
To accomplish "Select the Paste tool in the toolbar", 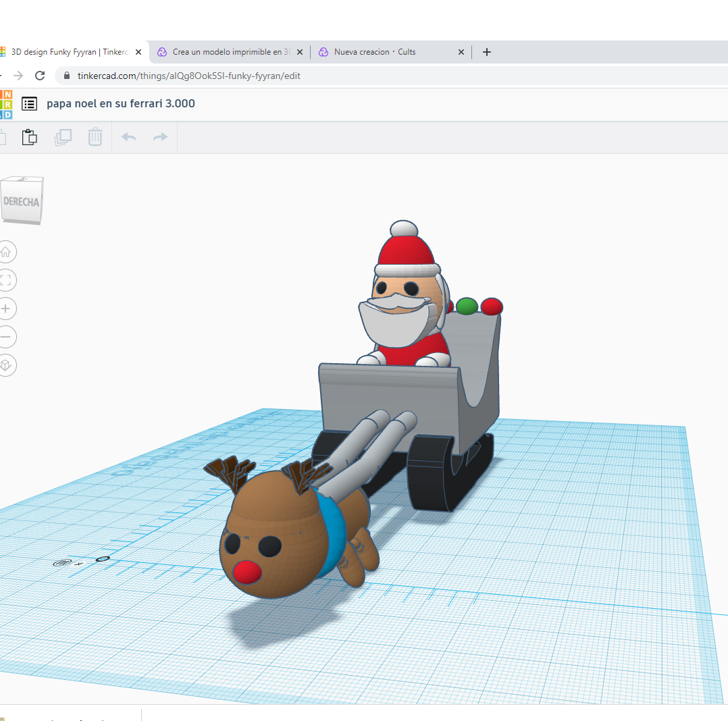I will point(30,136).
